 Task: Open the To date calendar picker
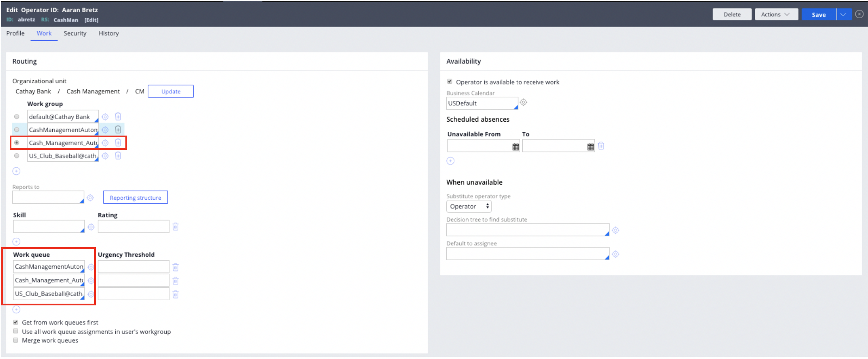coord(591,147)
